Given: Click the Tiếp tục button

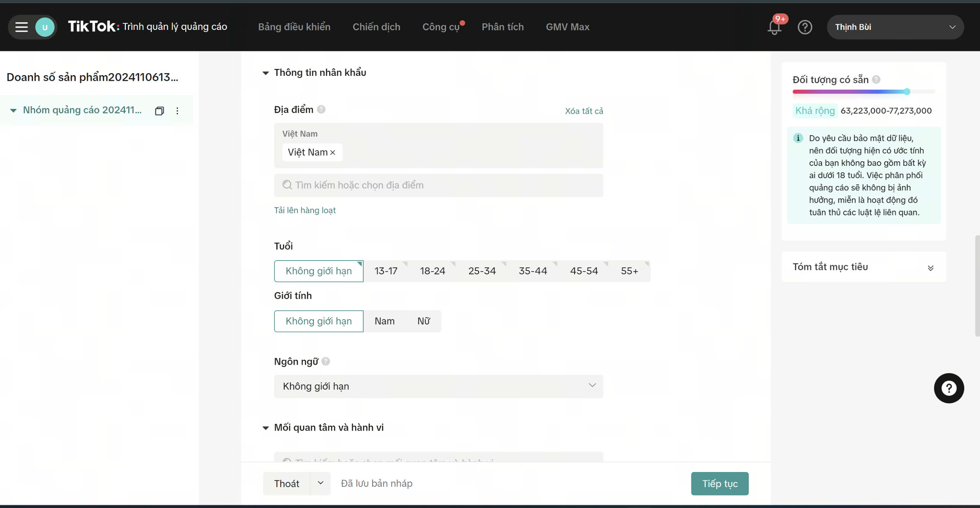Looking at the screenshot, I should [x=720, y=483].
